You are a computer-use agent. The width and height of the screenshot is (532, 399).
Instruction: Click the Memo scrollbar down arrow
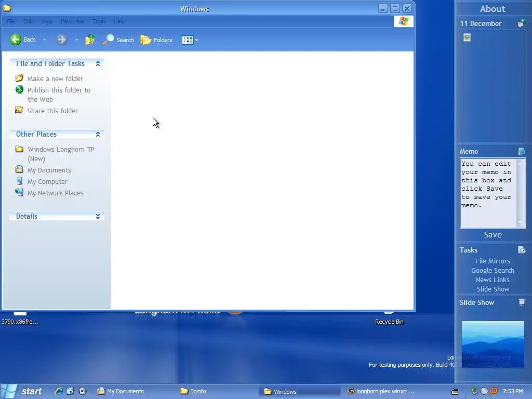[x=521, y=223]
